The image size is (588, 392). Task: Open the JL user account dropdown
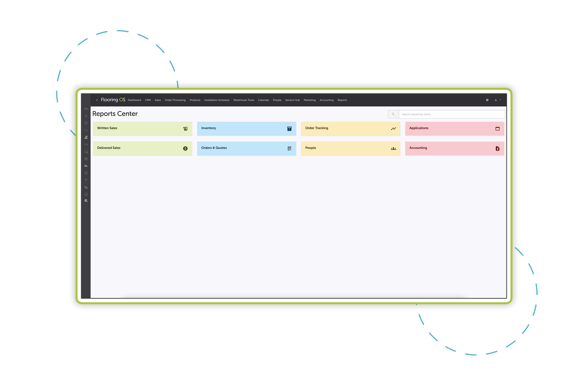point(498,100)
